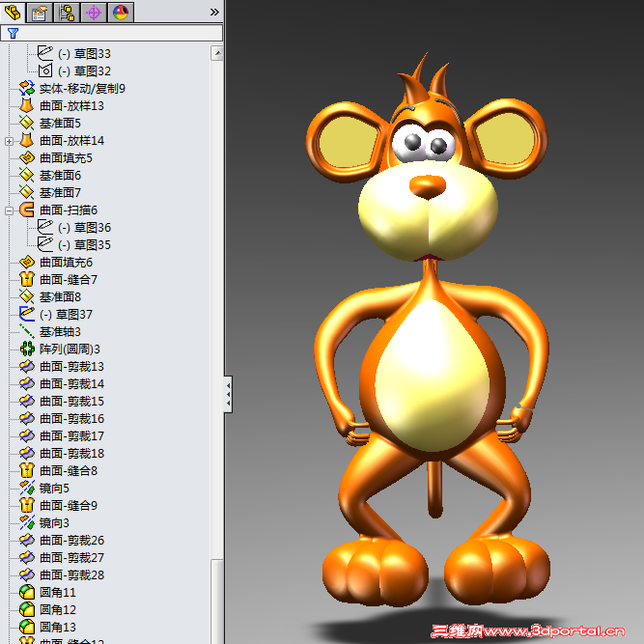Click the 基准轴3 axis icon
This screenshot has height=644, width=644.
(27, 331)
